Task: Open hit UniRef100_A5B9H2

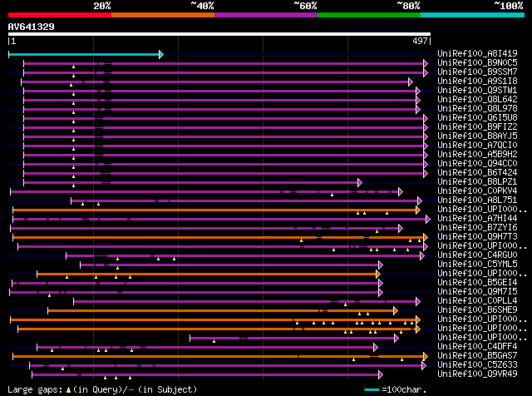Action: coord(477,154)
